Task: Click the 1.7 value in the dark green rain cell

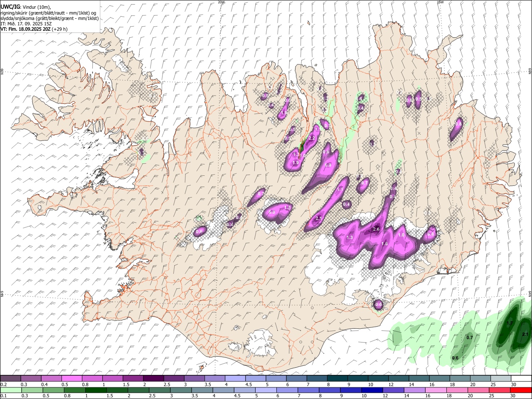Action: [x=510, y=323]
